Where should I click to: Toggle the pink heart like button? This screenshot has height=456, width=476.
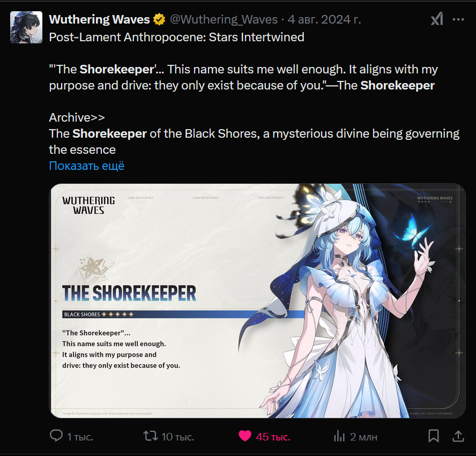point(245,436)
